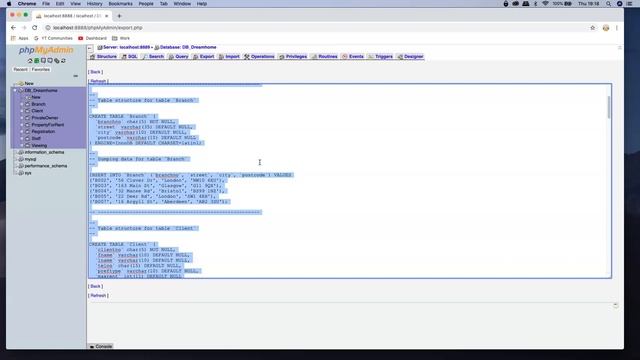
Task: Open the Events tab
Action: [x=353, y=57]
